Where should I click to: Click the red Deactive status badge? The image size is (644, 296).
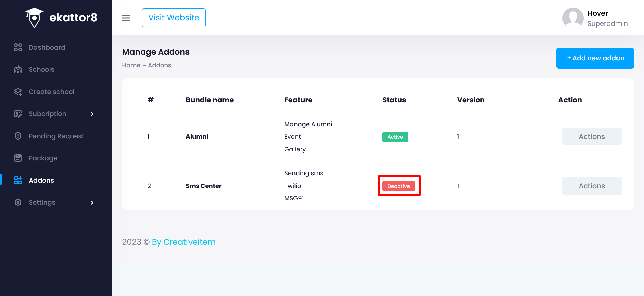pyautogui.click(x=398, y=186)
